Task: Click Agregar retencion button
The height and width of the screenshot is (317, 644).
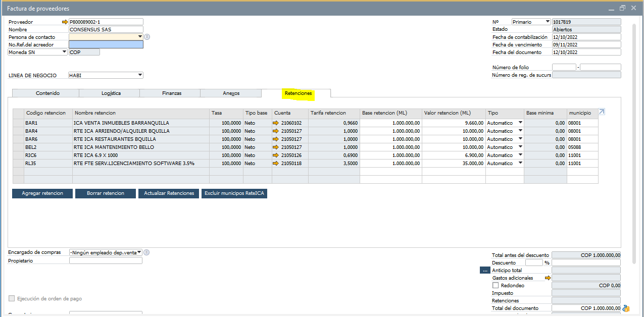Action: (x=42, y=193)
